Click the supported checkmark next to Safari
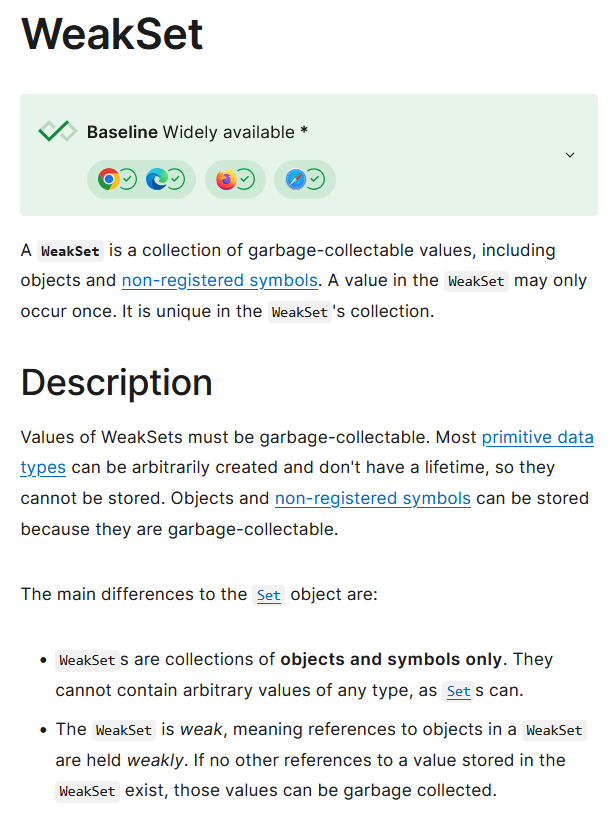This screenshot has height=829, width=612. pyautogui.click(x=316, y=180)
